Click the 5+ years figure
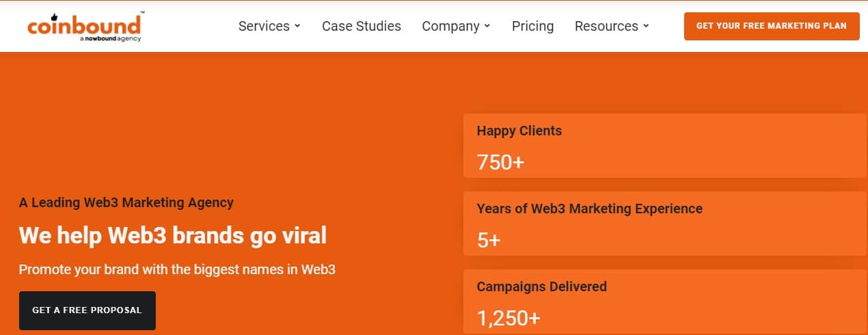Screen dimensions: 868x335 click(489, 240)
